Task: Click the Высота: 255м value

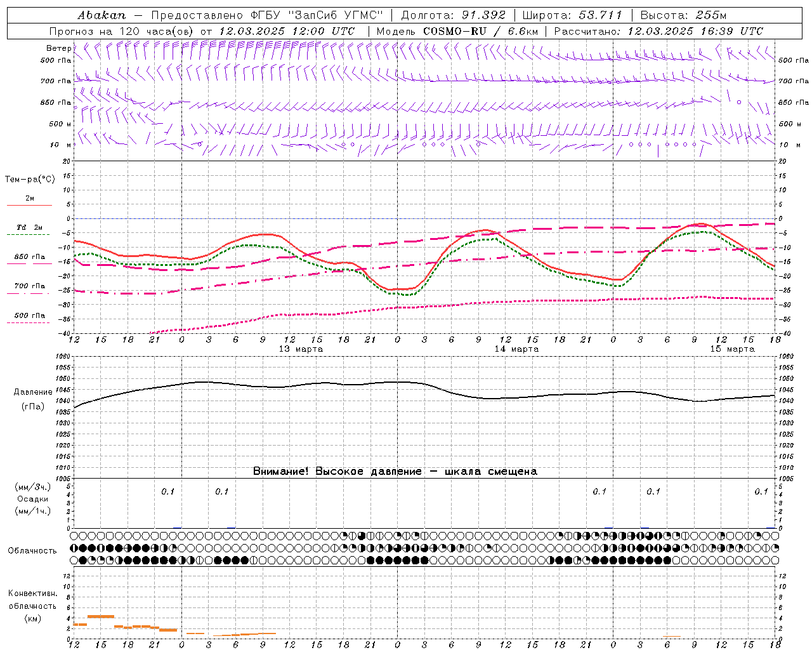Action: tap(683, 15)
